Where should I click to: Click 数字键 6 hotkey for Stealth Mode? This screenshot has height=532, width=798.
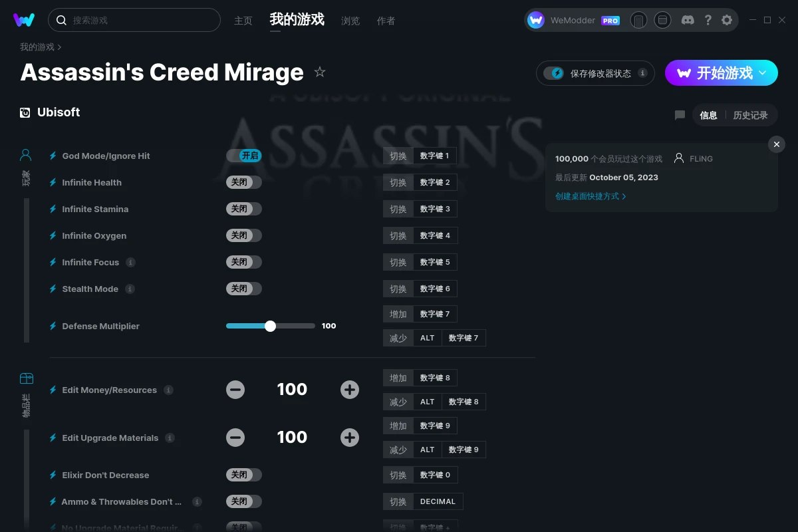coord(435,289)
